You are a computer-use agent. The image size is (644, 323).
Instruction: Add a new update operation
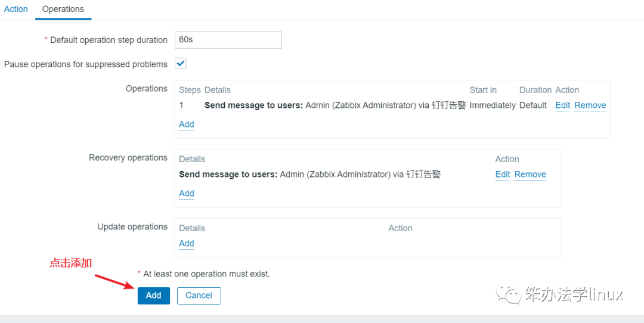pyautogui.click(x=187, y=244)
